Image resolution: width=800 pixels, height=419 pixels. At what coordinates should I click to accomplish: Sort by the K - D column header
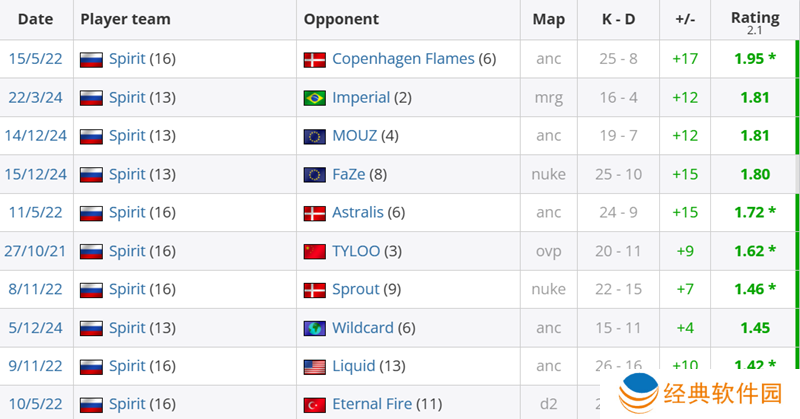click(616, 19)
